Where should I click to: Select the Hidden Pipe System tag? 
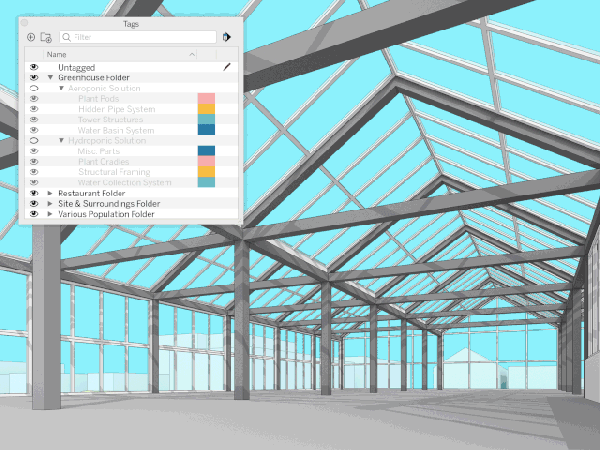click(116, 109)
